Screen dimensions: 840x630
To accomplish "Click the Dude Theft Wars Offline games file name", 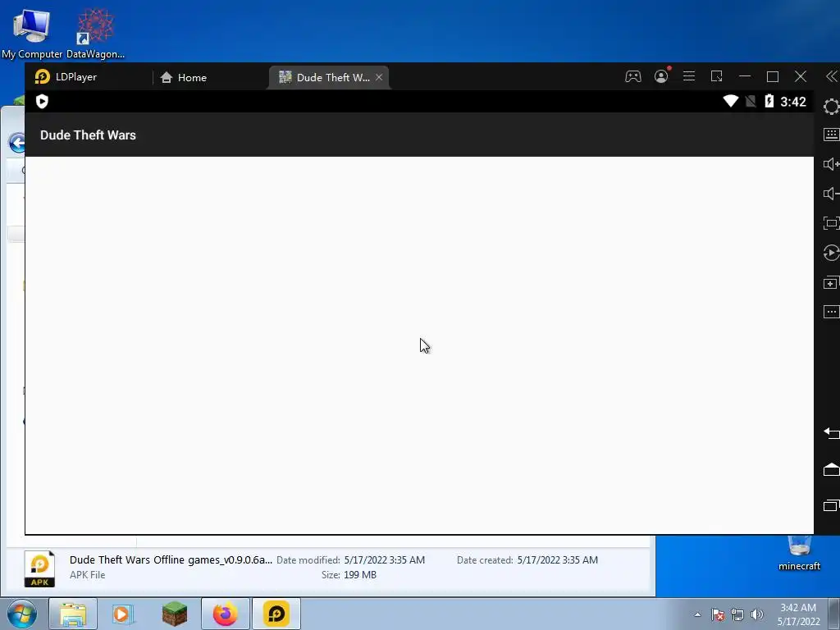I will coord(171,559).
